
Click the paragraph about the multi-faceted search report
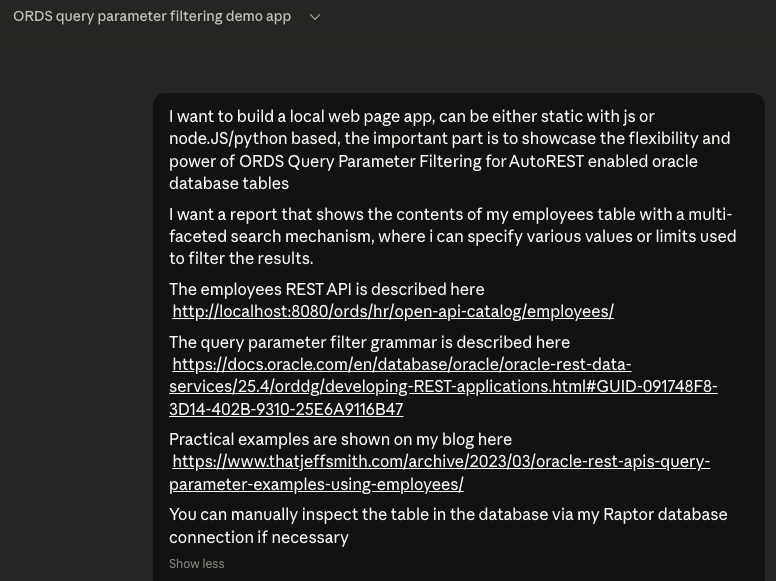[452, 236]
